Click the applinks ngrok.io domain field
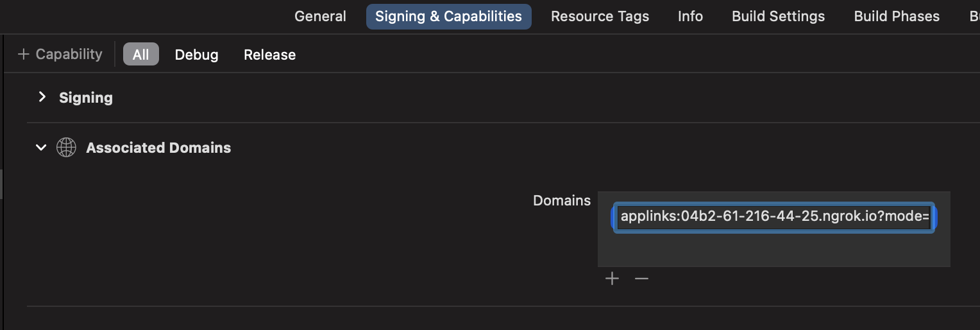The height and width of the screenshot is (330, 980). coord(774,217)
